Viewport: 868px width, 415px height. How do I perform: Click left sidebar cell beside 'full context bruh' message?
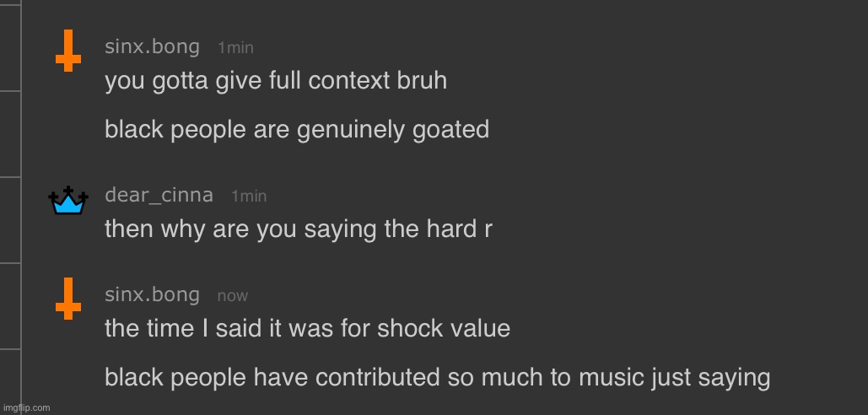[10, 47]
